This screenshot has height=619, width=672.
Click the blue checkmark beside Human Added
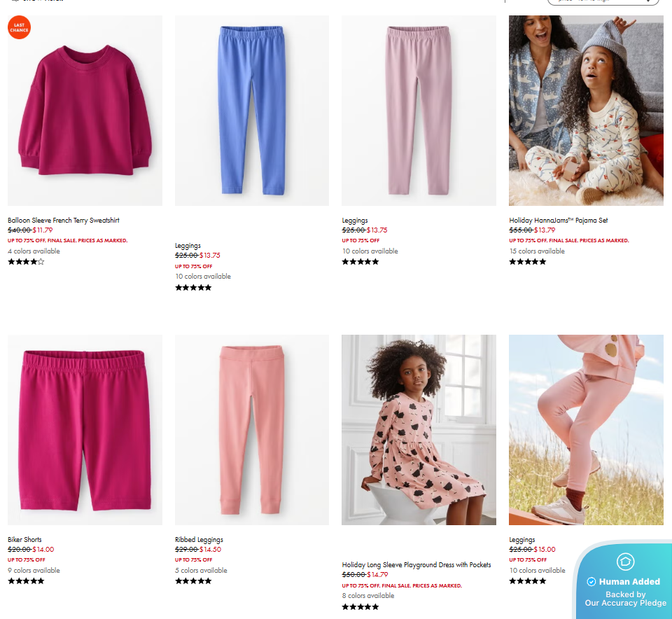pos(591,582)
